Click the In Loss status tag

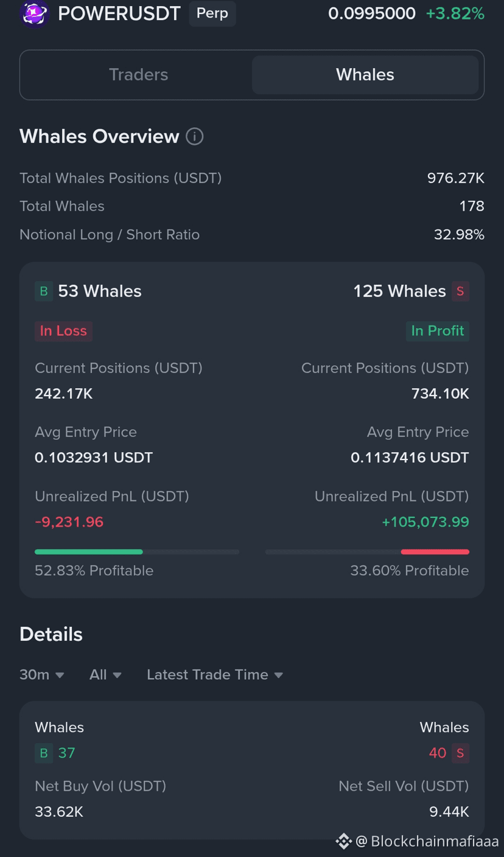pyautogui.click(x=63, y=331)
